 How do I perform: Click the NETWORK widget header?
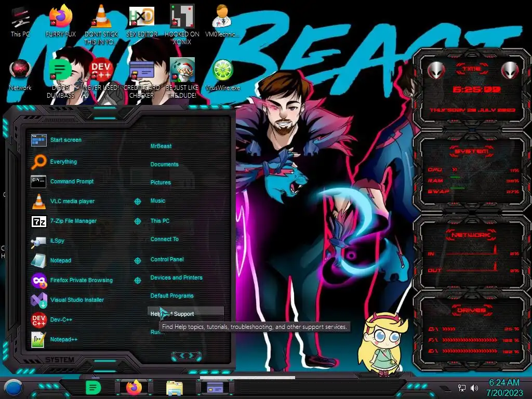471,235
